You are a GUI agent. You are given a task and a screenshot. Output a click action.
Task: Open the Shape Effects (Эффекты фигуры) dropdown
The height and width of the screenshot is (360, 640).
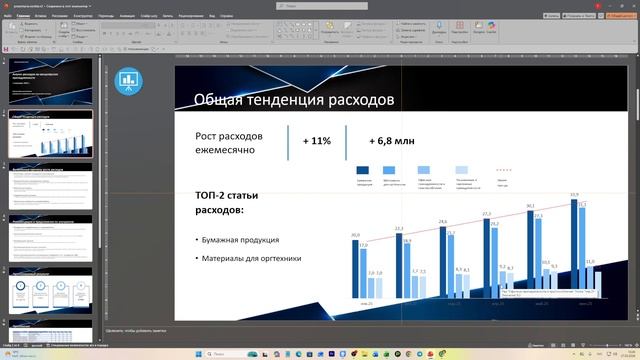[371, 37]
